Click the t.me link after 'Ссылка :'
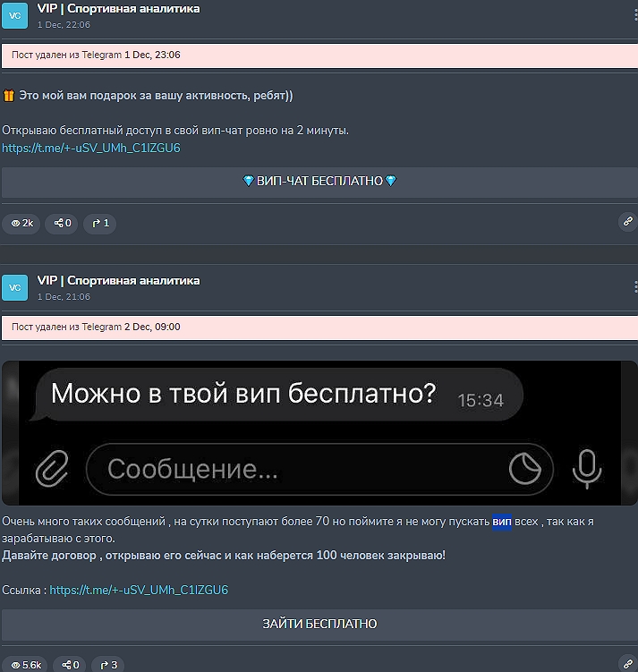The width and height of the screenshot is (638, 672). pos(139,591)
